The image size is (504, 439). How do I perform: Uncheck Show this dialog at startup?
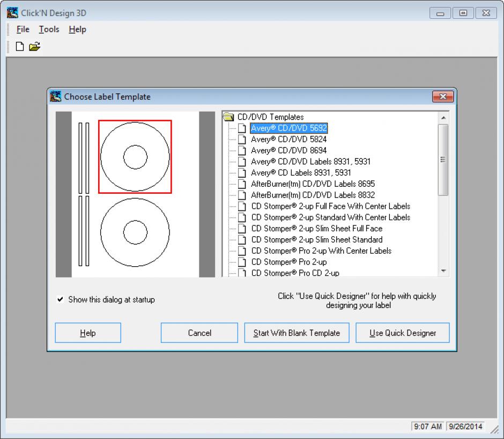[x=60, y=299]
